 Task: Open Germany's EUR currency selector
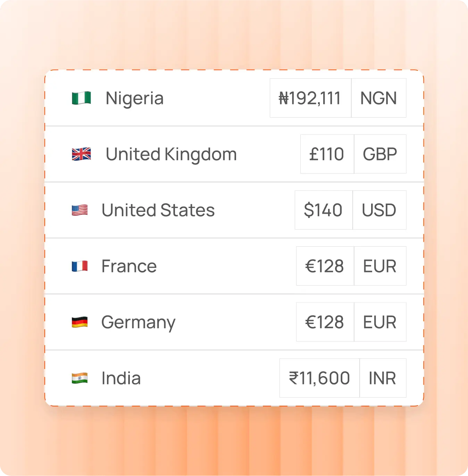click(380, 322)
